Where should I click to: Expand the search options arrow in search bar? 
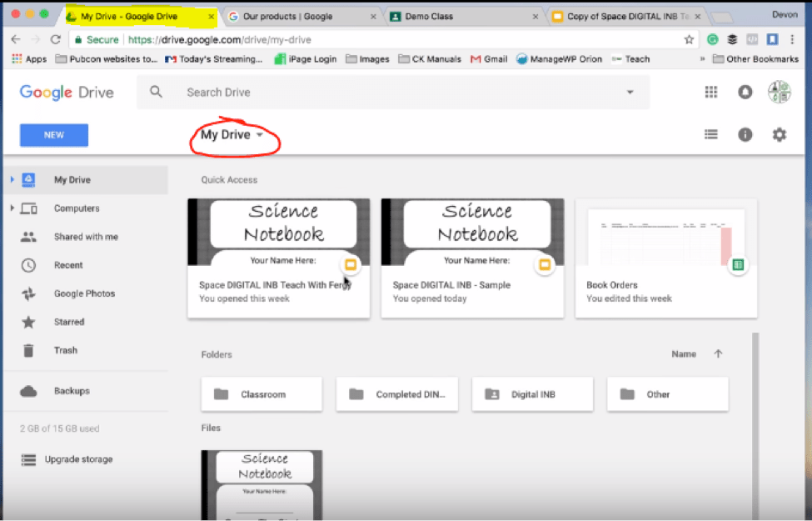point(630,93)
